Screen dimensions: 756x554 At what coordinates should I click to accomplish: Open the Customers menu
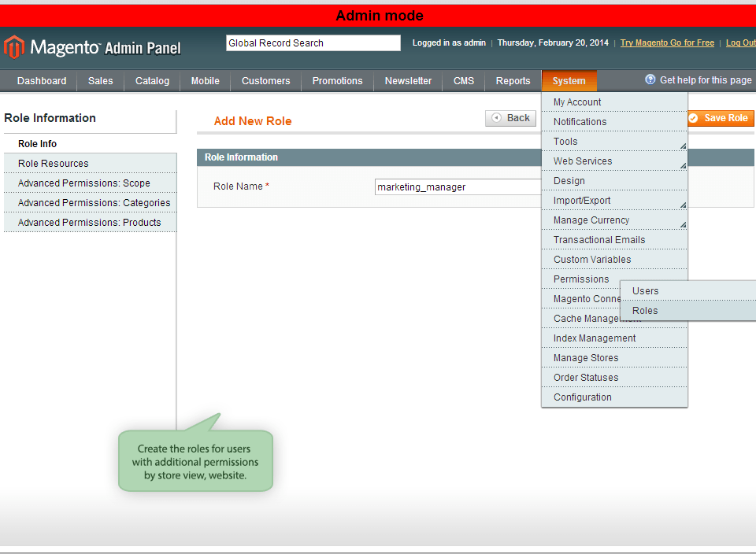tap(265, 81)
